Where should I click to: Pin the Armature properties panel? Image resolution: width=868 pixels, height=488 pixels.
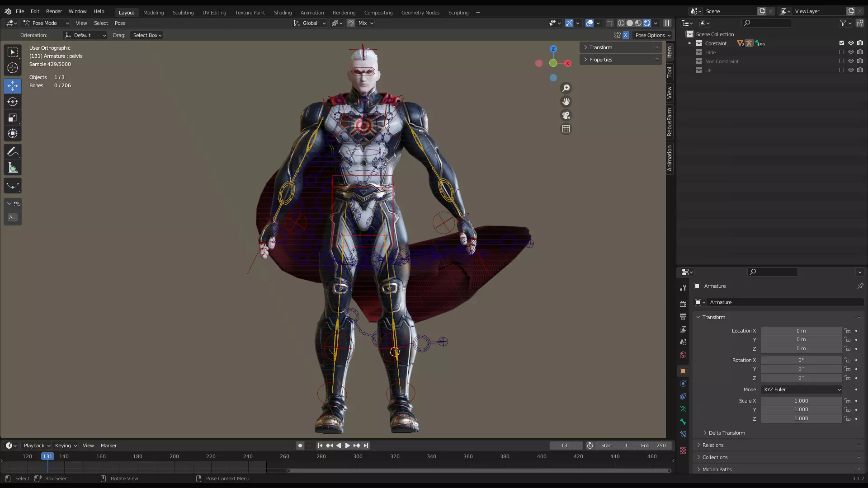click(860, 286)
